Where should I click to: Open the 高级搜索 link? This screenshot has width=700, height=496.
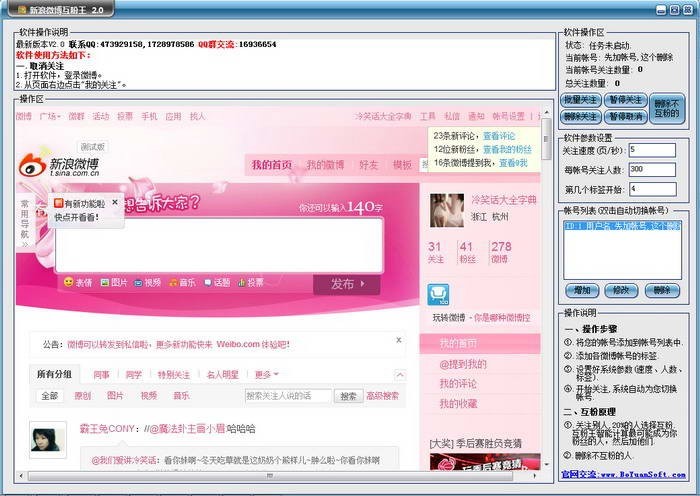pos(382,396)
